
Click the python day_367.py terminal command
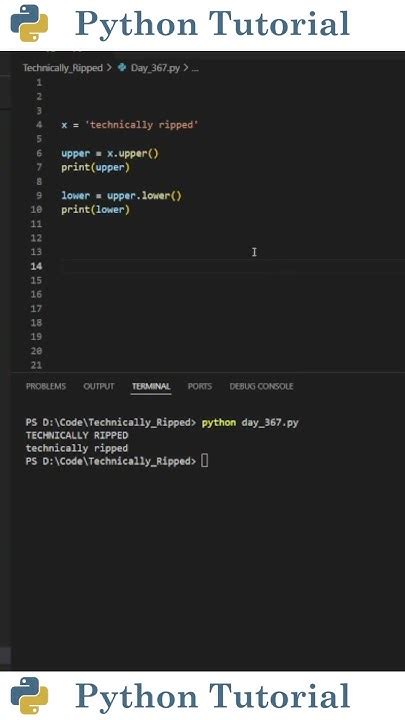(x=250, y=422)
